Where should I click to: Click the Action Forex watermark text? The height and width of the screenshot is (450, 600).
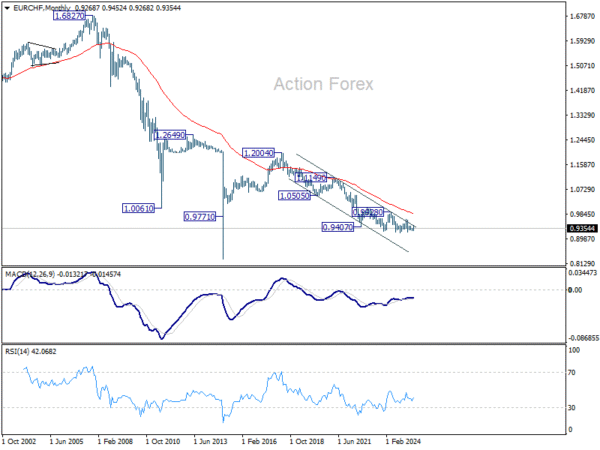[x=323, y=84]
